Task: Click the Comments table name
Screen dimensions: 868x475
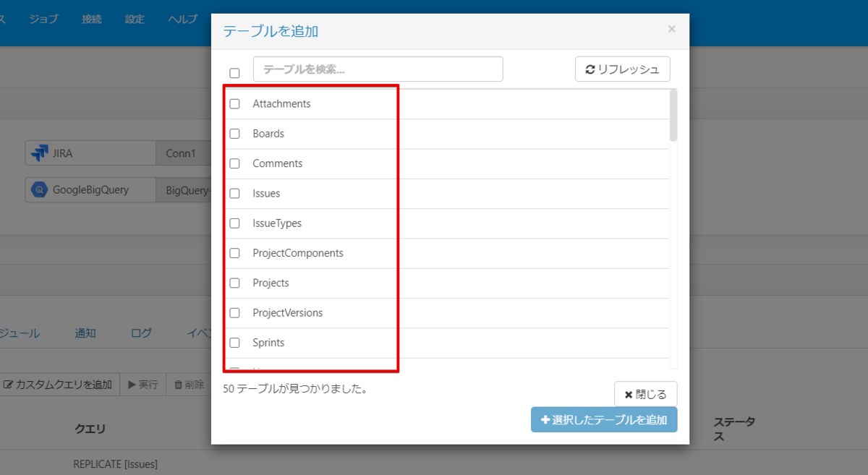Action: click(278, 163)
